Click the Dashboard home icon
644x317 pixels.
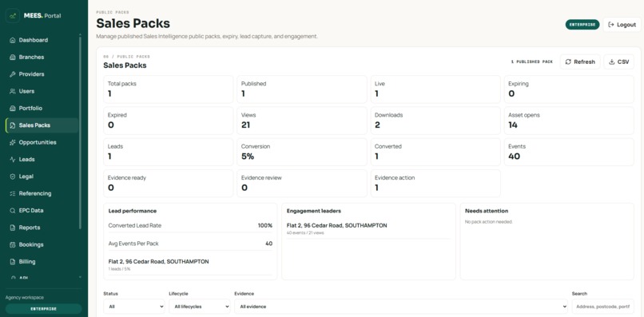[12, 40]
